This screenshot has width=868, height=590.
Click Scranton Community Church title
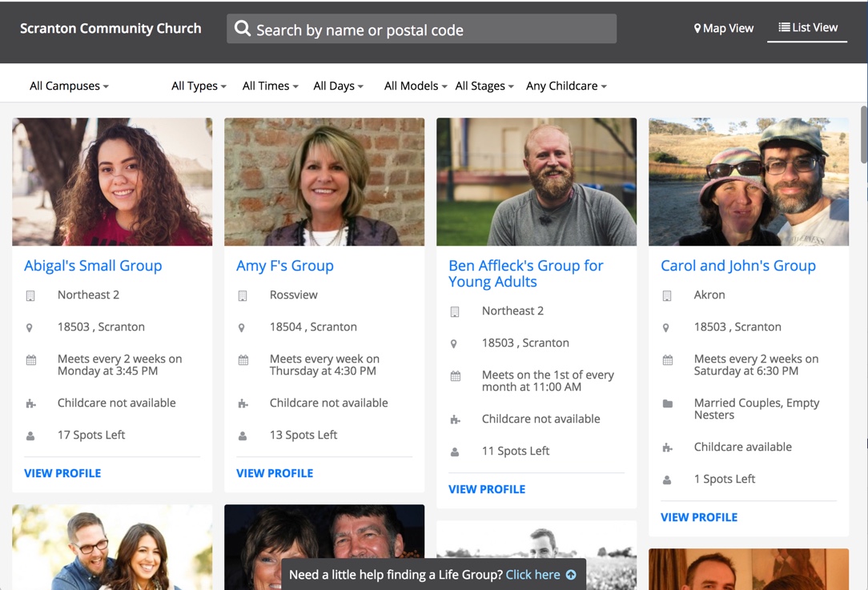click(x=111, y=28)
